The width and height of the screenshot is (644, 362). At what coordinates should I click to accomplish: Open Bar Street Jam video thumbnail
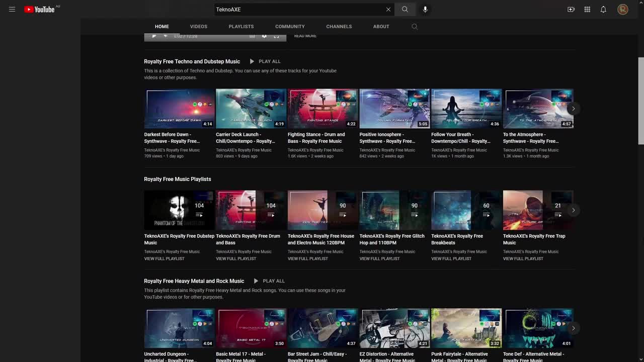point(323,328)
